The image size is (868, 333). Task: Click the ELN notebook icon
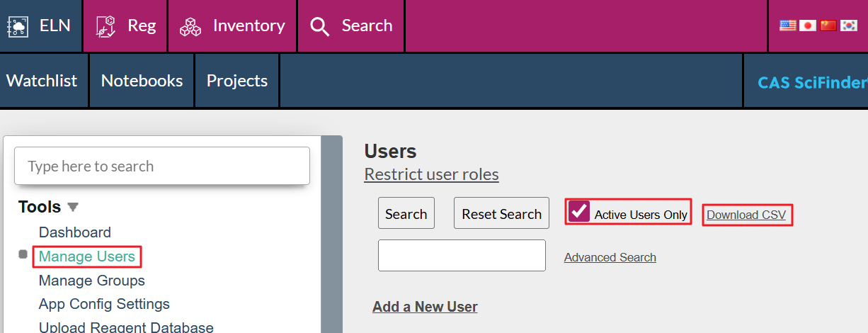(17, 26)
